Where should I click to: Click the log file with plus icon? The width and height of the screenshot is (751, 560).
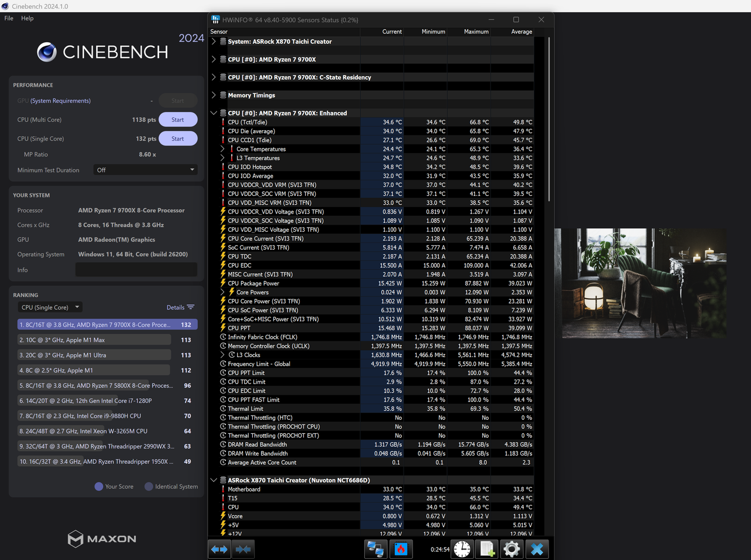point(487,549)
